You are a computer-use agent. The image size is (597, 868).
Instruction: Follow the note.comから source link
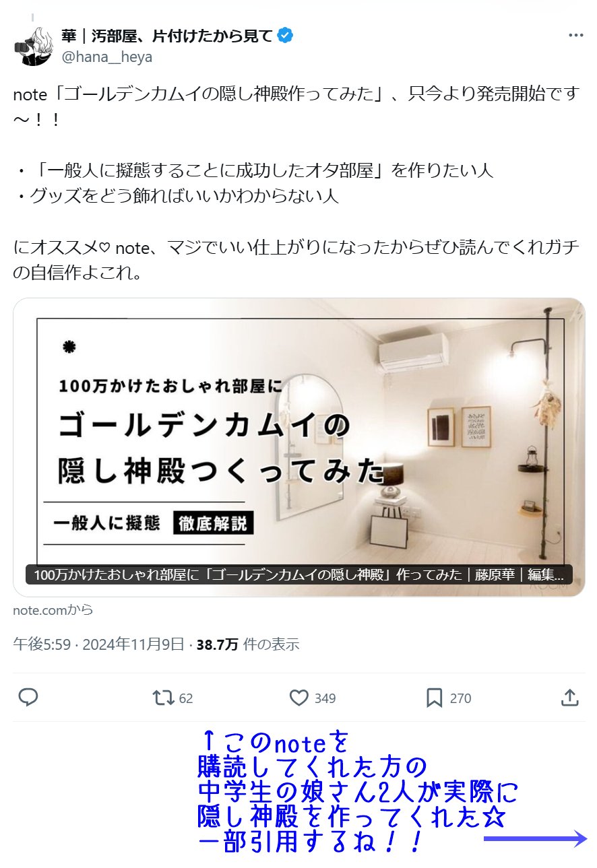coord(53,610)
